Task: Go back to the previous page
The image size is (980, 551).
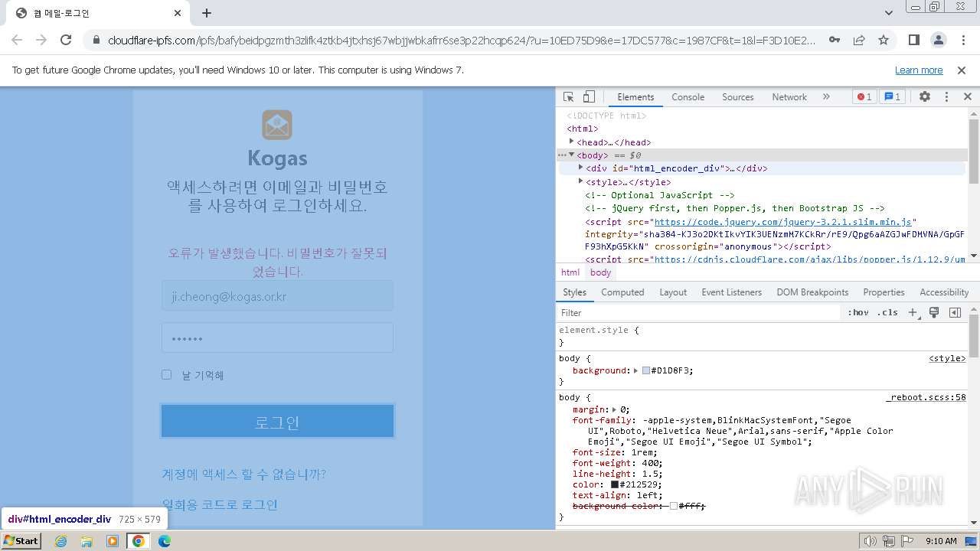Action: click(17, 40)
